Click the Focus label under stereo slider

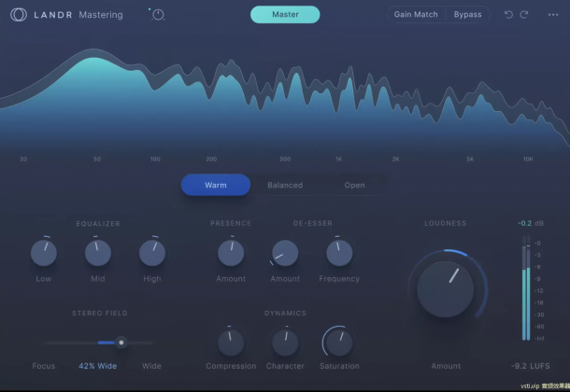click(44, 366)
